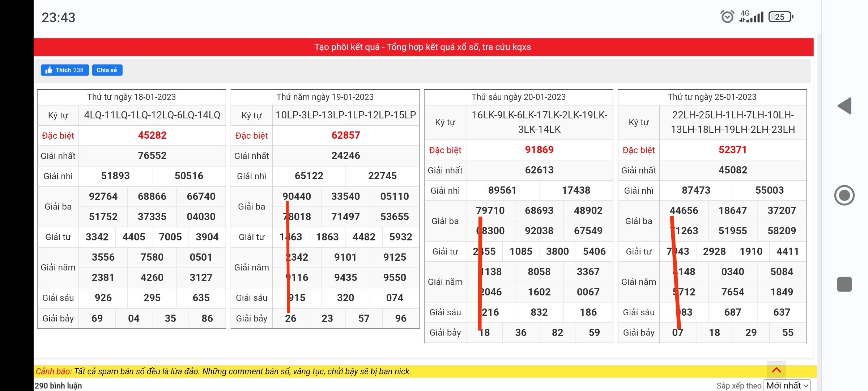Click the red scroll-to-top arrow
Screen dimensions: 868x391
pyautogui.click(x=776, y=370)
